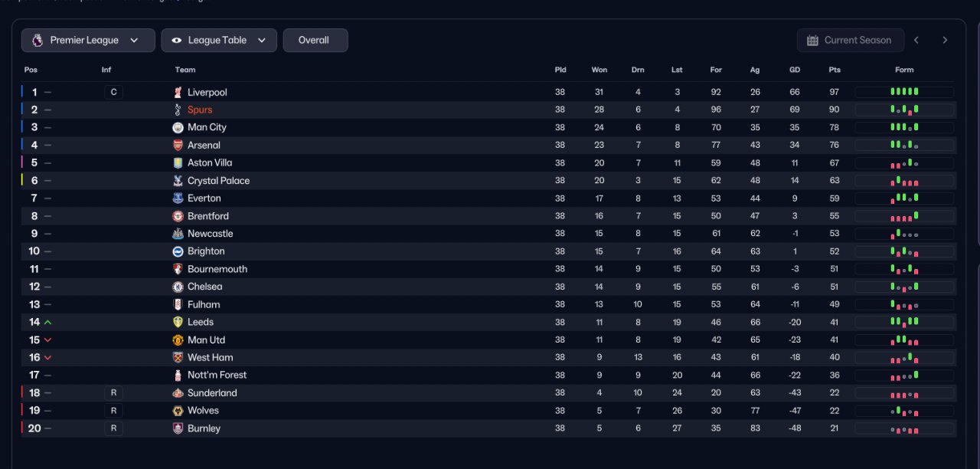Click the Overall filter button
The height and width of the screenshot is (469, 980).
[315, 41]
